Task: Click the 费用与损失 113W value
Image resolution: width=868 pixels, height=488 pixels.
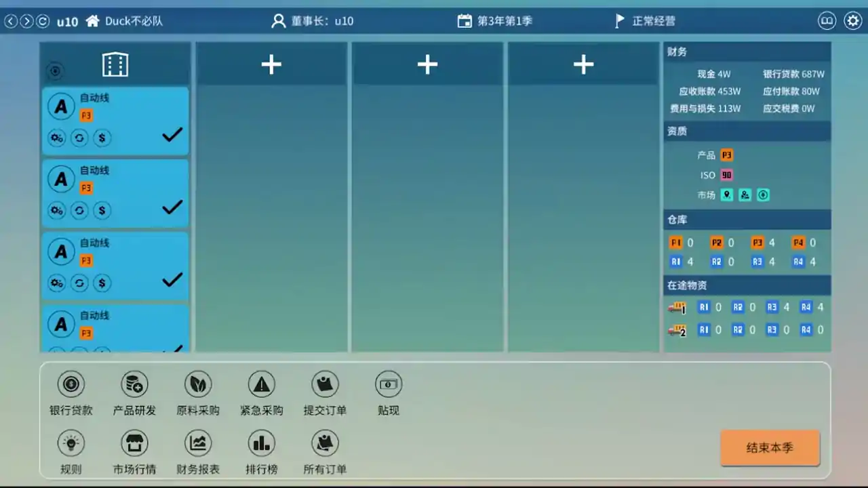Action: click(x=705, y=108)
